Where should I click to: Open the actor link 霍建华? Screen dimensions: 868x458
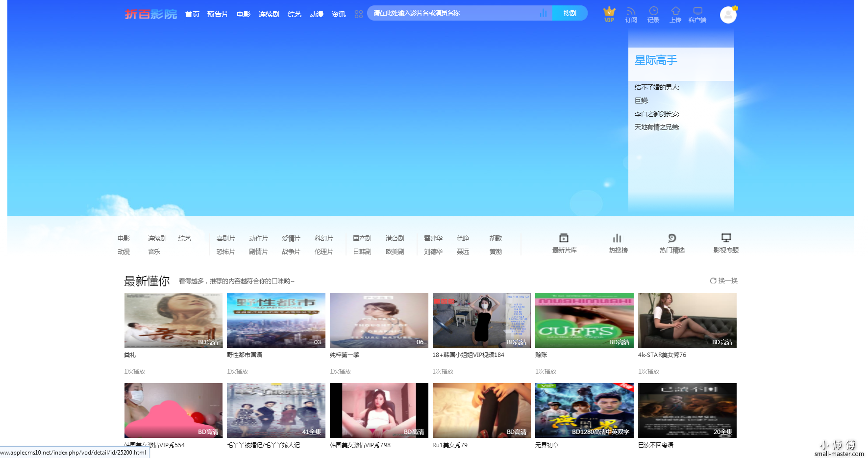433,238
